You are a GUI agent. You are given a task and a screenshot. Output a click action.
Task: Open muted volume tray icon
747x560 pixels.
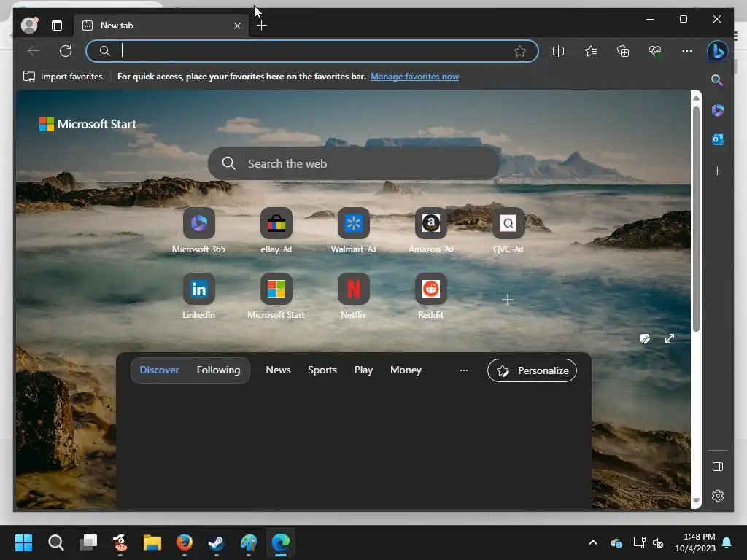pos(658,542)
